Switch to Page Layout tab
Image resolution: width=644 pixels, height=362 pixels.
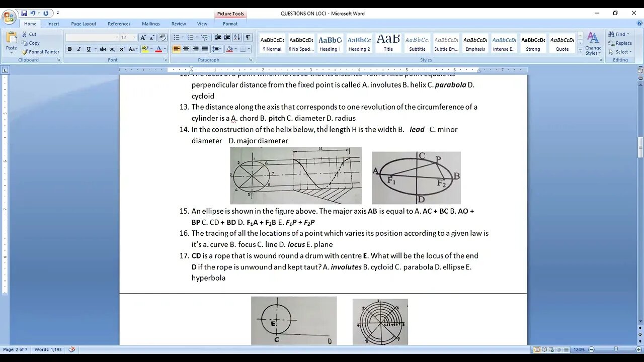[x=84, y=24]
